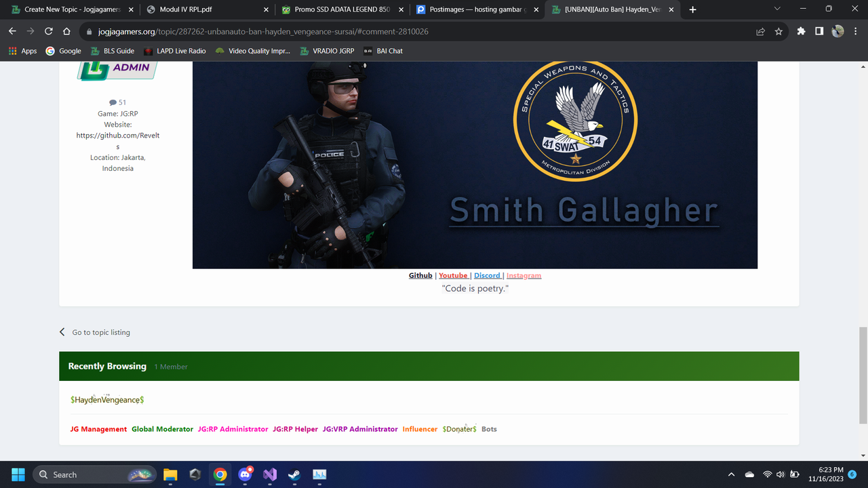868x488 pixels.
Task: Switch to Create New Topic tab
Action: click(73, 9)
